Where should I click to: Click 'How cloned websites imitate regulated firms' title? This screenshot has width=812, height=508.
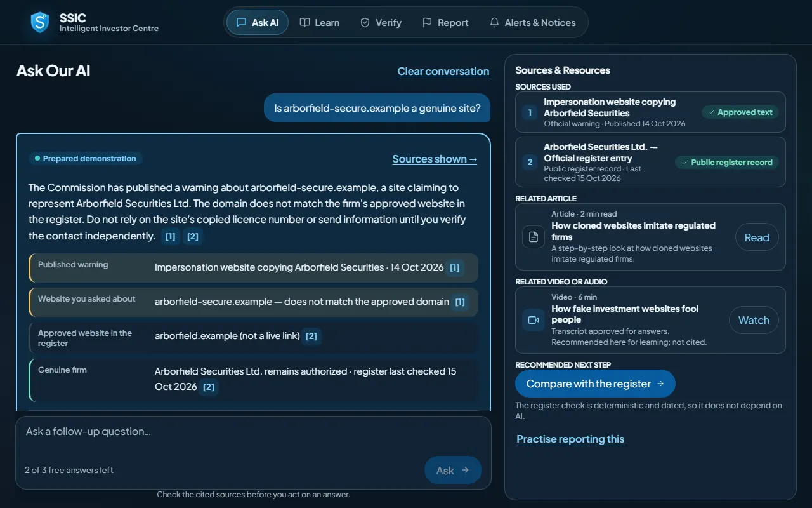coord(633,231)
